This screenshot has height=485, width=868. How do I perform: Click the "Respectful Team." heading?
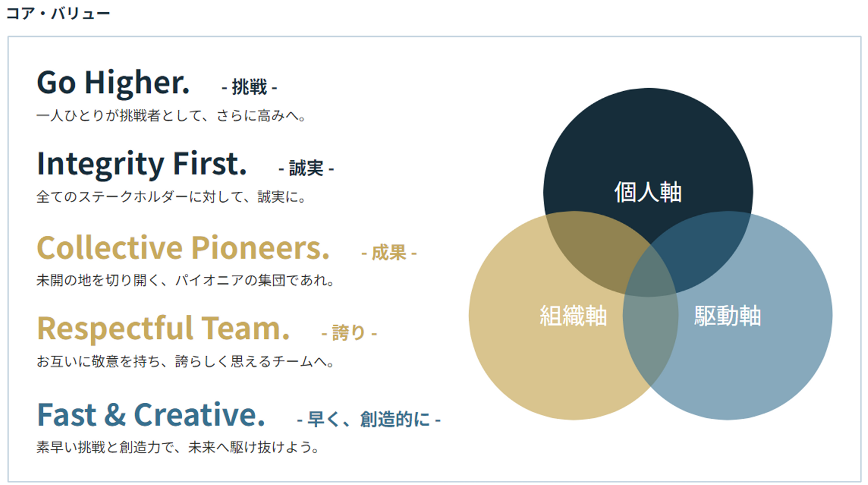click(x=163, y=329)
